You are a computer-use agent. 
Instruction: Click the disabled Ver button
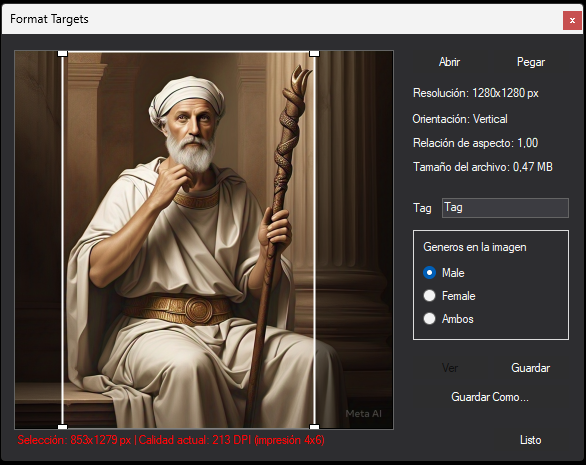point(450,368)
